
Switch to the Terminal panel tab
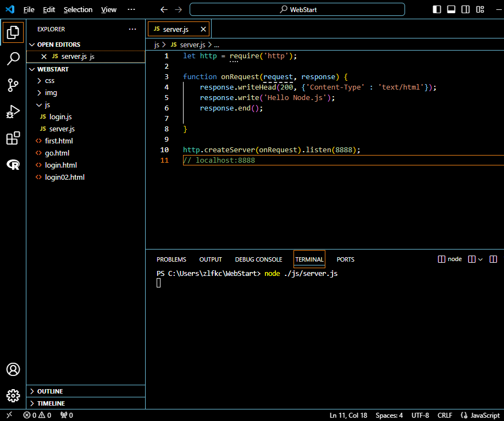point(309,259)
